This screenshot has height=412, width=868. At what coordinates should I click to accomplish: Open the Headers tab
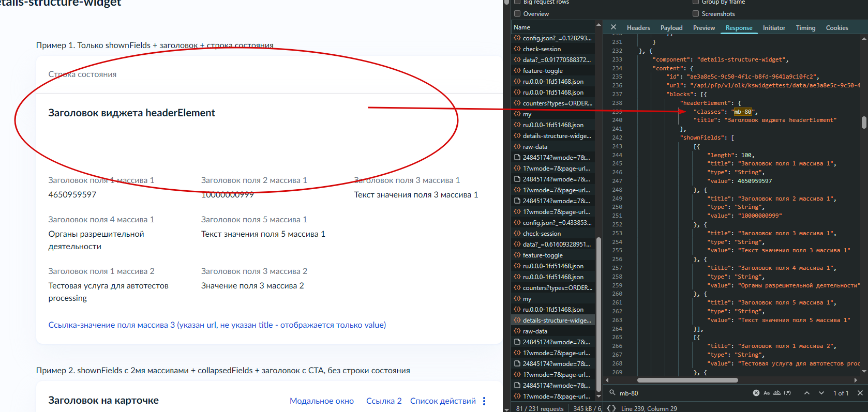tap(638, 28)
